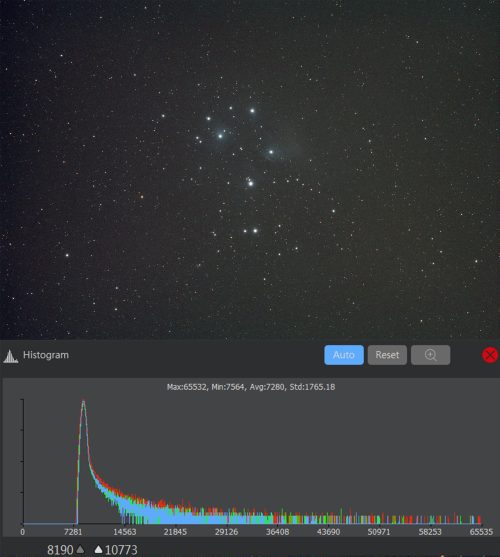
Task: Click the 65535 axis label
Action: click(481, 532)
